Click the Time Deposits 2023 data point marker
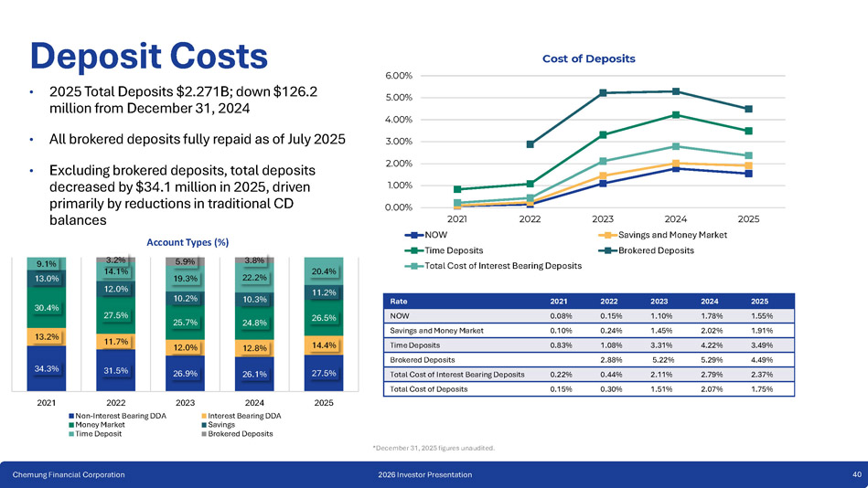This screenshot has width=868, height=488. coord(603,135)
